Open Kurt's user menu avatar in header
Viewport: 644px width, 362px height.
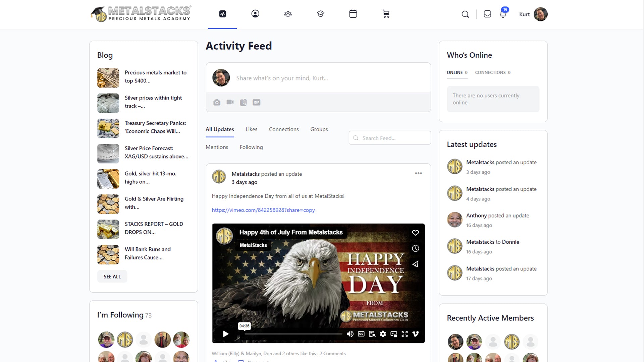(x=540, y=14)
